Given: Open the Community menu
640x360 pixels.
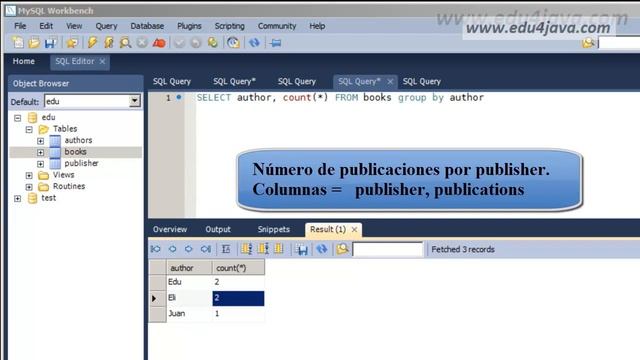Looking at the screenshot, I should (277, 26).
